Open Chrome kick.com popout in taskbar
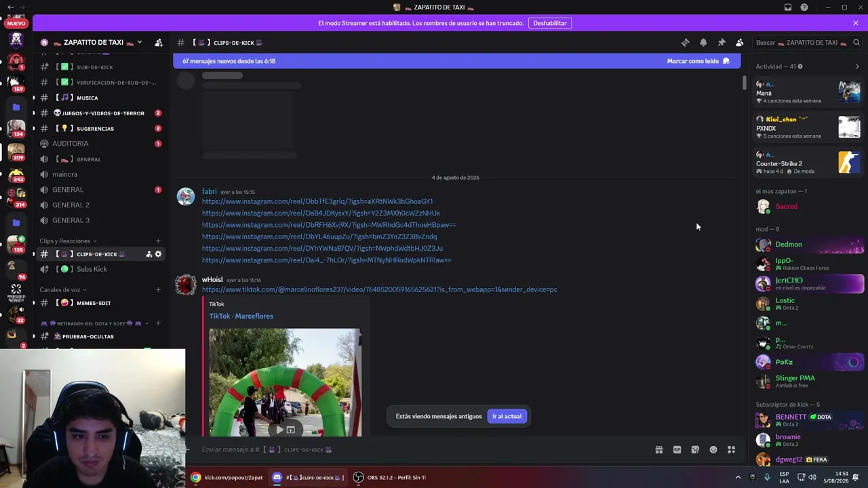Viewport: 868px width, 488px height. click(226, 477)
